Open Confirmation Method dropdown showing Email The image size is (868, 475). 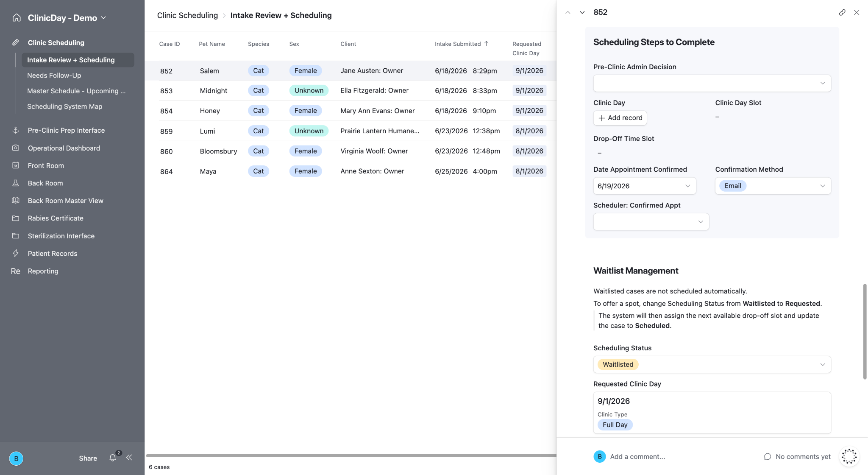point(773,186)
